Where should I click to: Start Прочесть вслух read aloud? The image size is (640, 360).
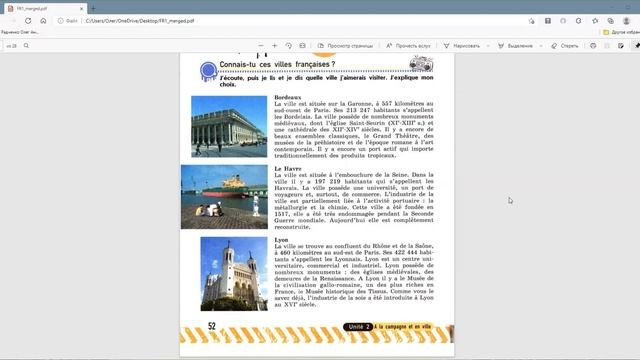pos(408,46)
